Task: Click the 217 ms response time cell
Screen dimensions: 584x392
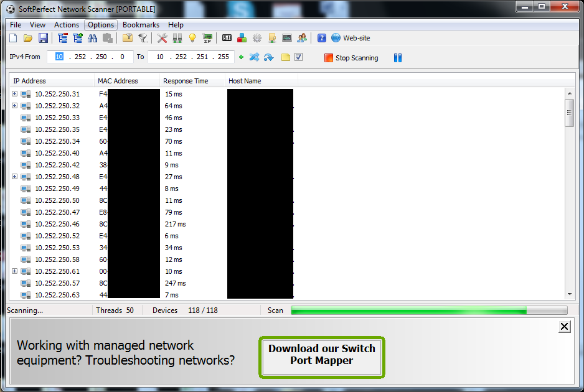Action: point(176,224)
